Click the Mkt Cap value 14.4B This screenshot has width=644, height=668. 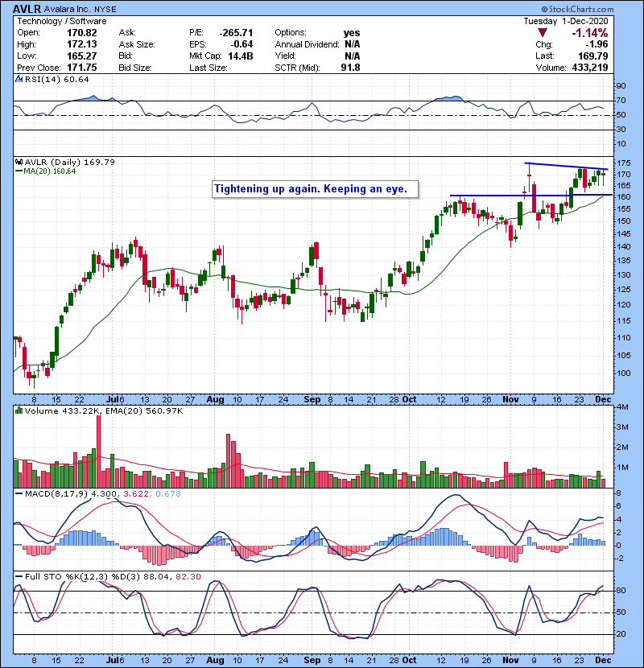point(241,56)
